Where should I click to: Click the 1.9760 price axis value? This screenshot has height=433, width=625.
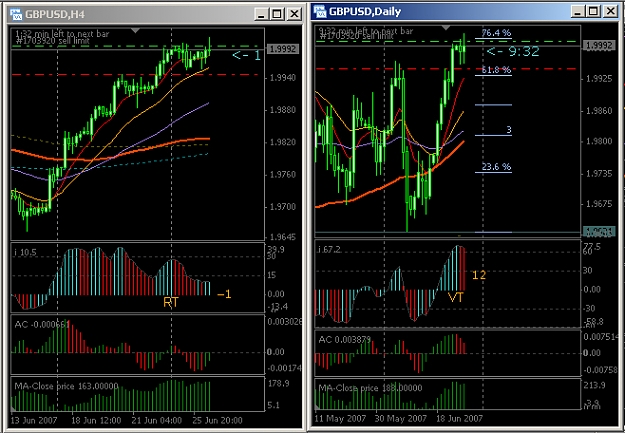pyautogui.click(x=285, y=175)
